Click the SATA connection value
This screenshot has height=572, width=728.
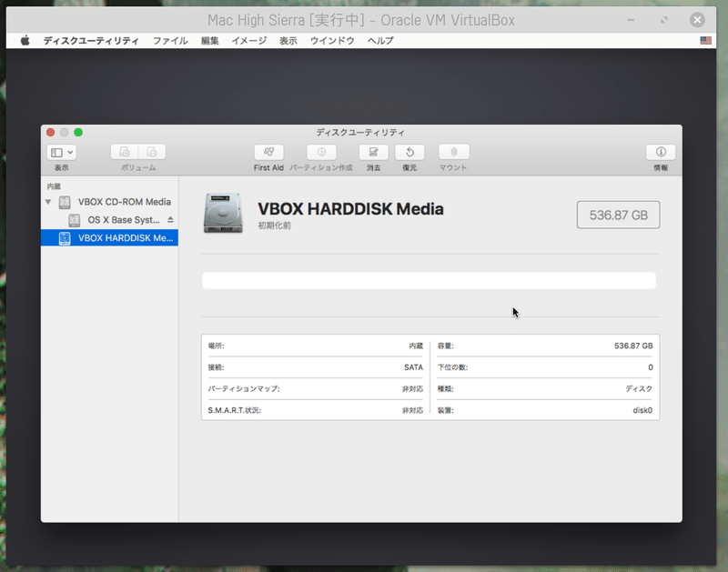pos(413,367)
